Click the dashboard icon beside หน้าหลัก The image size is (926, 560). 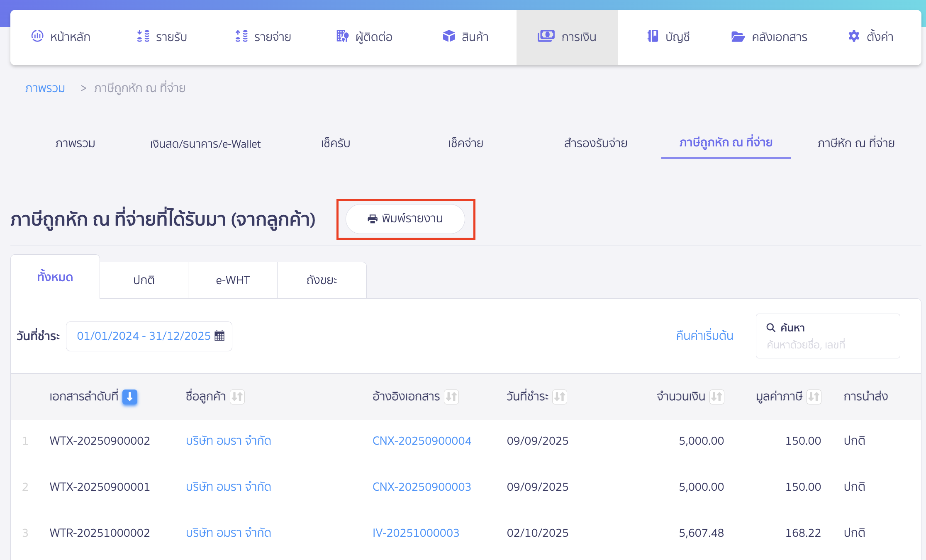pyautogui.click(x=37, y=37)
